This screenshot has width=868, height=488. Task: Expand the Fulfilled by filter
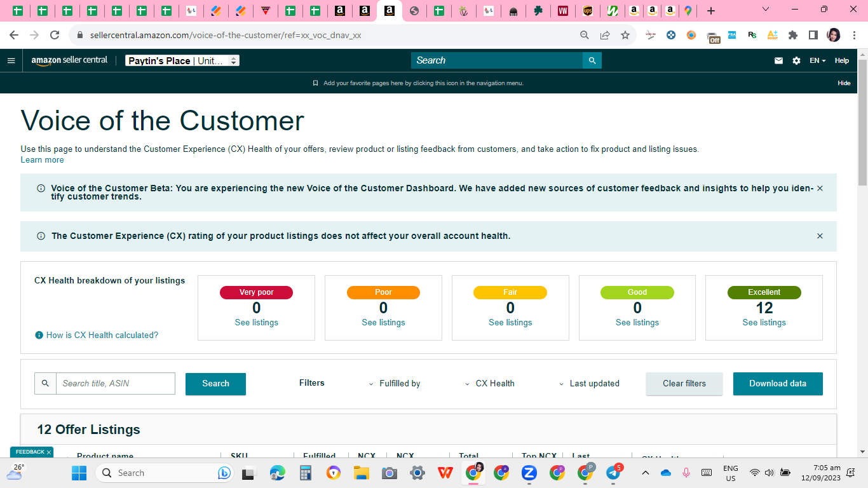click(394, 383)
